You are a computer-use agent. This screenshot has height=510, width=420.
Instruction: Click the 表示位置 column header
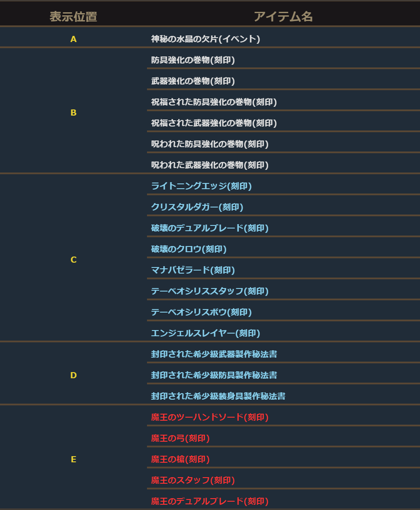73,17
